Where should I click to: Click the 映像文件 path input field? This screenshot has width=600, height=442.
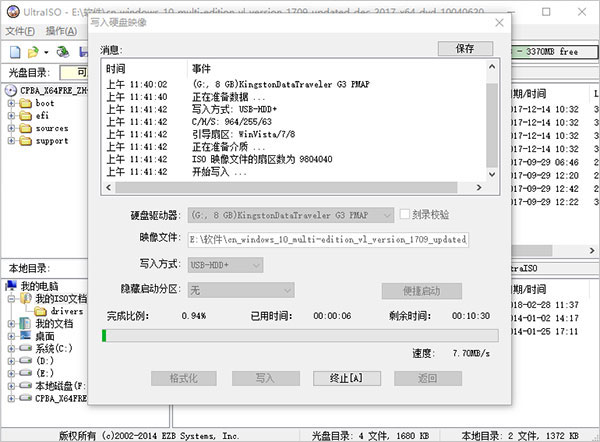click(328, 240)
